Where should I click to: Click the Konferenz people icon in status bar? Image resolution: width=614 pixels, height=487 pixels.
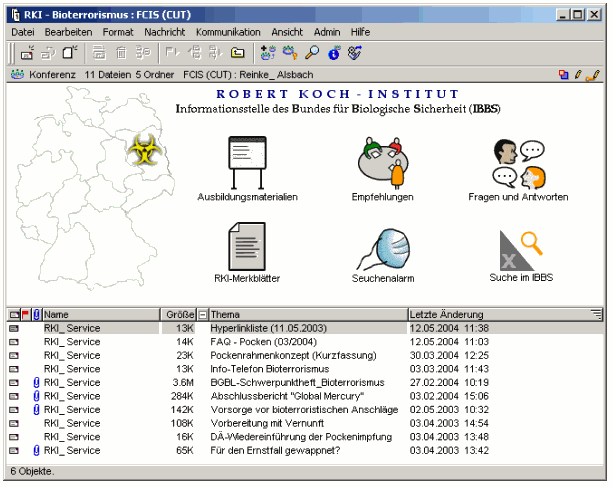click(18, 74)
